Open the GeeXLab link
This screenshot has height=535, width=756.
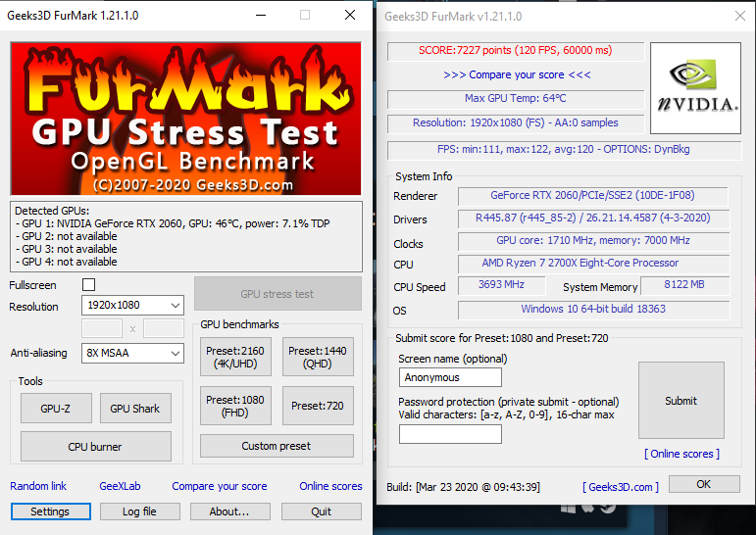120,486
